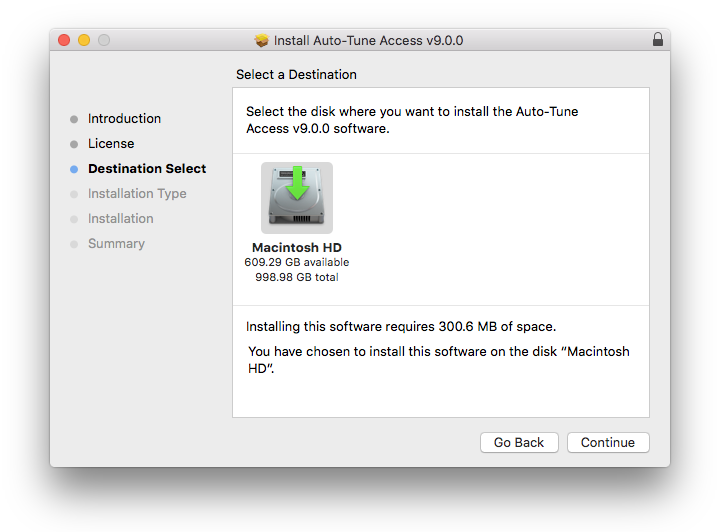This screenshot has width=717, height=532.
Task: Select the Macintosh HD disk icon
Action: point(297,198)
